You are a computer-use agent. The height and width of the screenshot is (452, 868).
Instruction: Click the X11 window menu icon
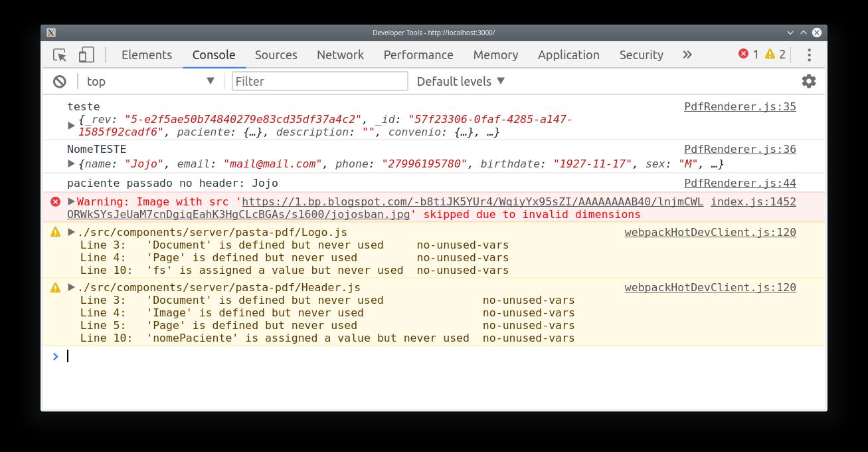51,33
